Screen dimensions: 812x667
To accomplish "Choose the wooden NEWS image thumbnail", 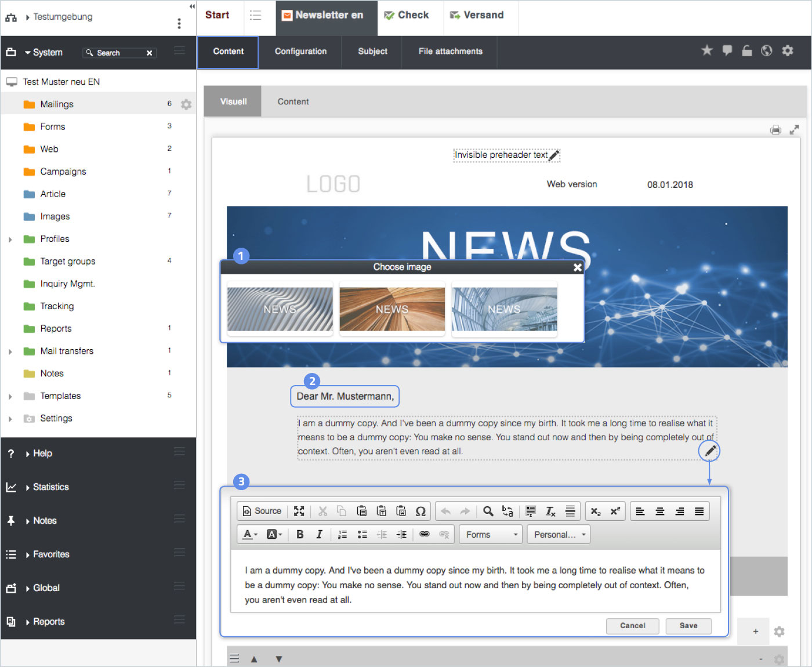I will tap(392, 309).
